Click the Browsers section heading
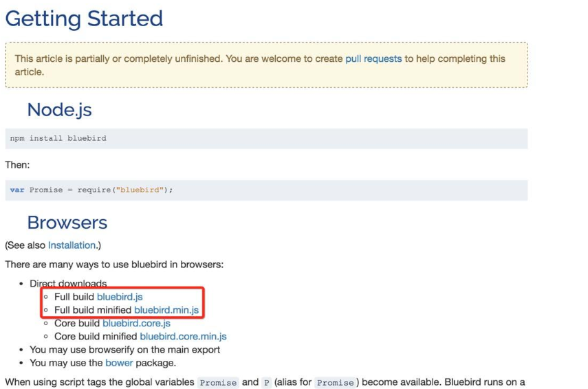The width and height of the screenshot is (588, 389). (x=67, y=223)
